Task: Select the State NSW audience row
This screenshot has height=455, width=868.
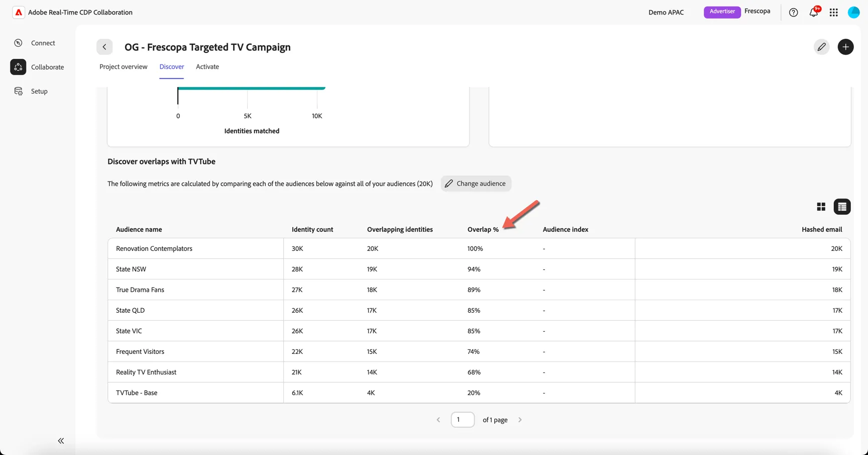Action: pyautogui.click(x=479, y=269)
